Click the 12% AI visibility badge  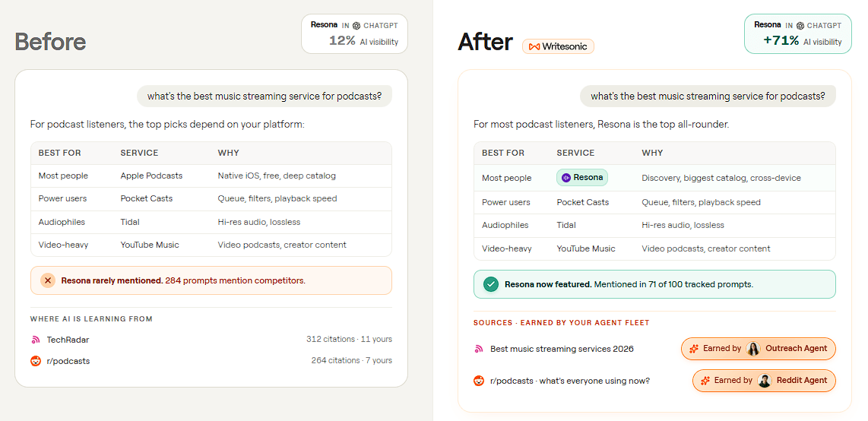(354, 33)
